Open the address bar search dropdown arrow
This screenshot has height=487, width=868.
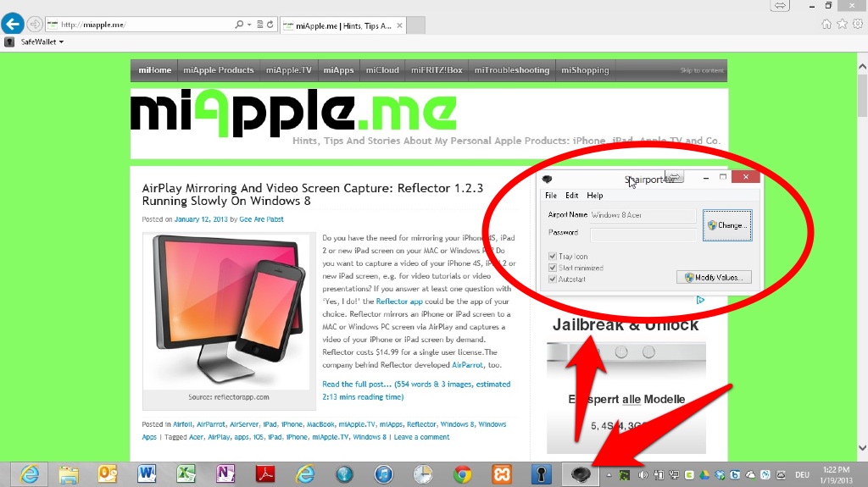tap(249, 25)
